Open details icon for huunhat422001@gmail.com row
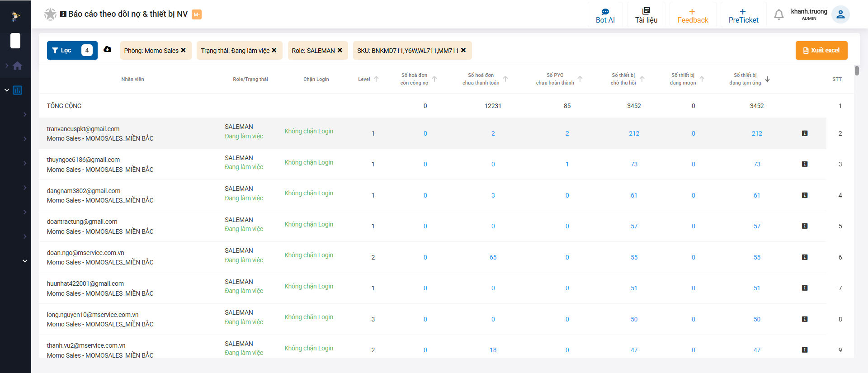Viewport: 868px width, 373px height. 805,288
